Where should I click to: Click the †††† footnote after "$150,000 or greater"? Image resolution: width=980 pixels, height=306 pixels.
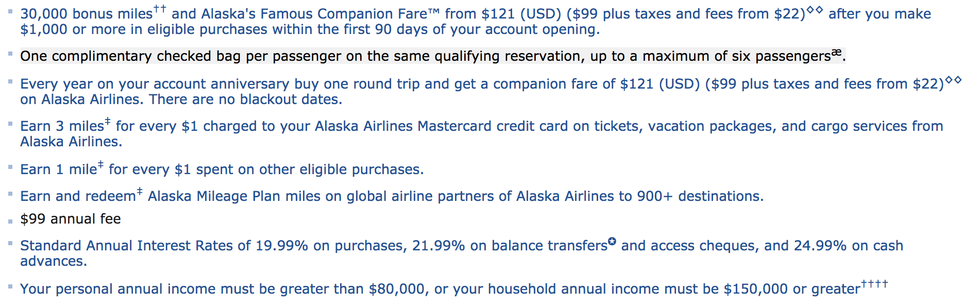pyautogui.click(x=874, y=284)
